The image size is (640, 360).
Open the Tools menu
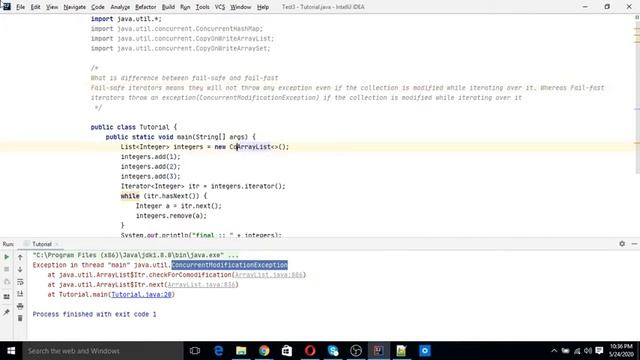click(x=202, y=7)
